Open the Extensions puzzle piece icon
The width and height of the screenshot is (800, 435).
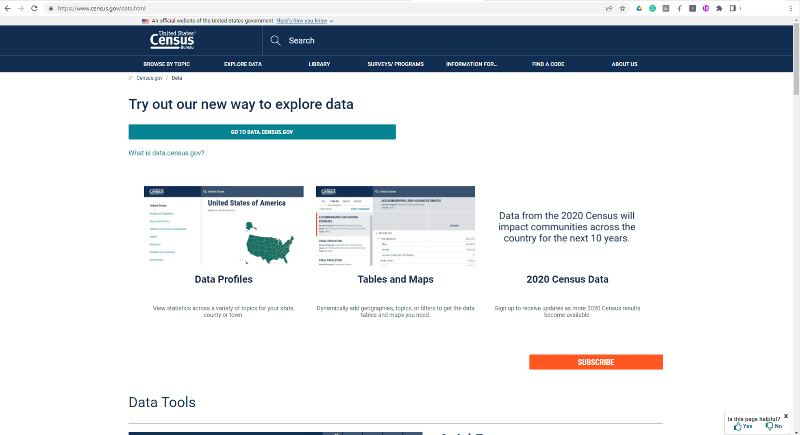click(719, 8)
